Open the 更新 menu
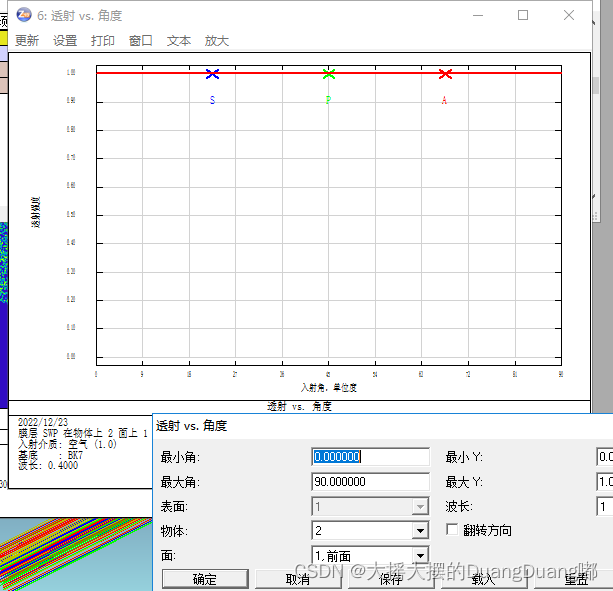Screen dimensions: 613x591 27,40
